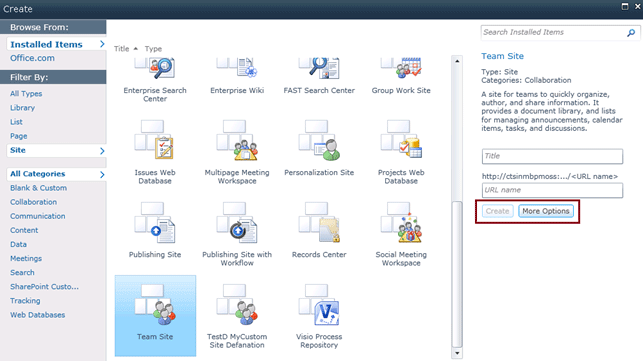Filter by Blank & Custom category
Viewport: 643px width, 361px height.
click(39, 188)
